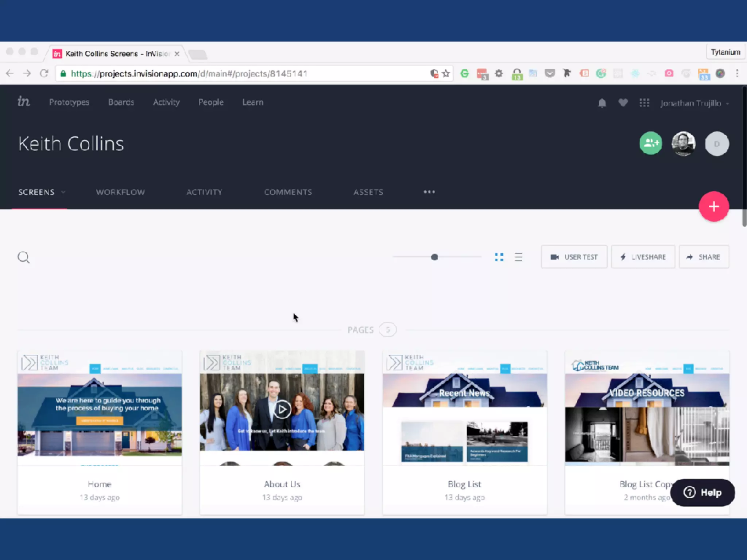Click the User Test button
This screenshot has width=747, height=560.
pyautogui.click(x=574, y=257)
